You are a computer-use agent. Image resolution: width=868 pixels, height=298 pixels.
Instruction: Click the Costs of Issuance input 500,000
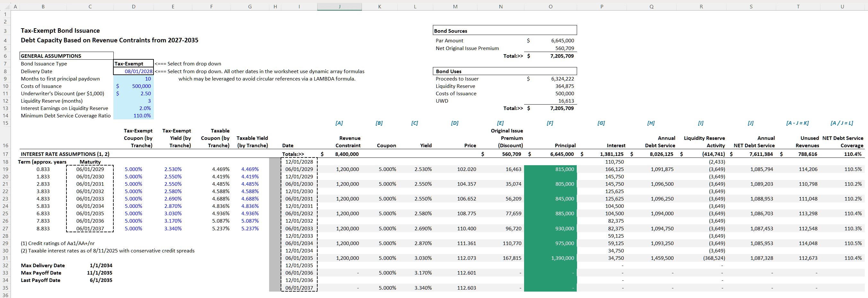click(134, 86)
